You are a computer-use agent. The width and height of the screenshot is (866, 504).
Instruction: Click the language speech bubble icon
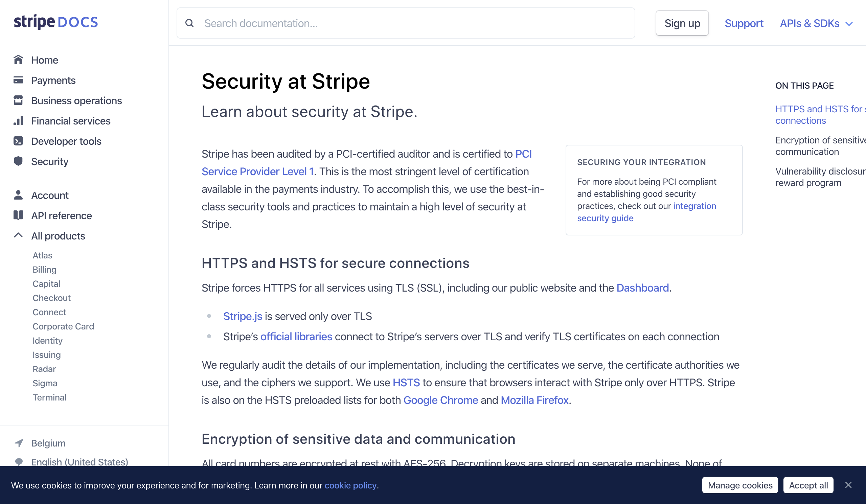[x=19, y=462]
